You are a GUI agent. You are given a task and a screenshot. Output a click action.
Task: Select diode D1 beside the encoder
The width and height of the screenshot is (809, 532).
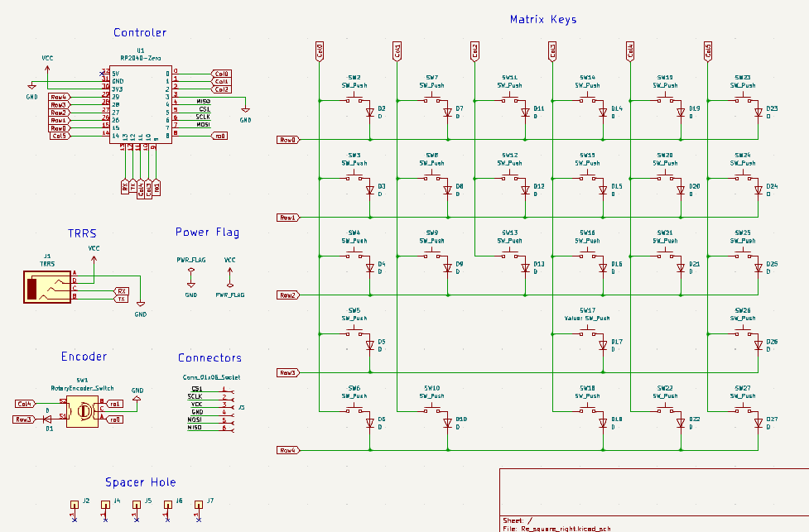click(49, 419)
